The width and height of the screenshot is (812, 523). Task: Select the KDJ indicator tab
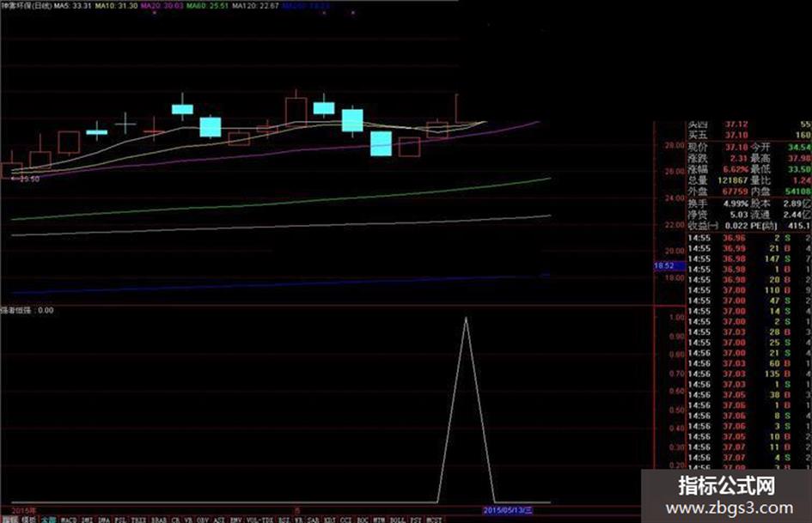329,520
